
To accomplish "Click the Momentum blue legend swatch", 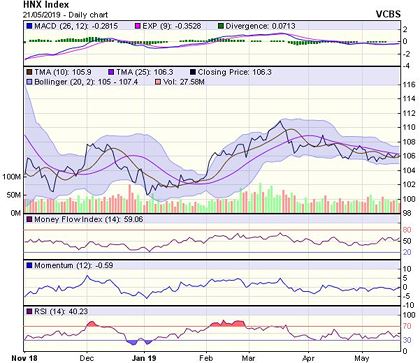I will coord(29,265).
